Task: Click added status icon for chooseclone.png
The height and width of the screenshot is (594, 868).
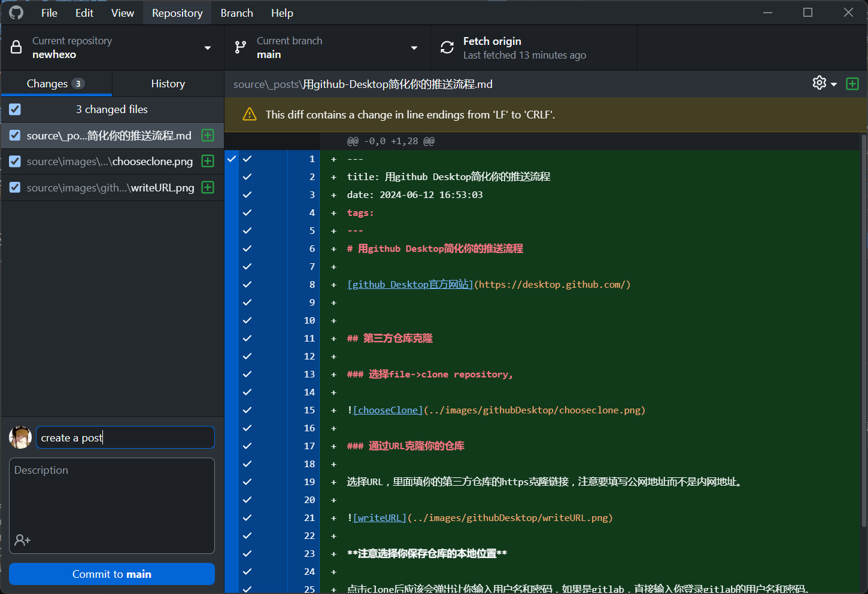Action: coord(208,161)
